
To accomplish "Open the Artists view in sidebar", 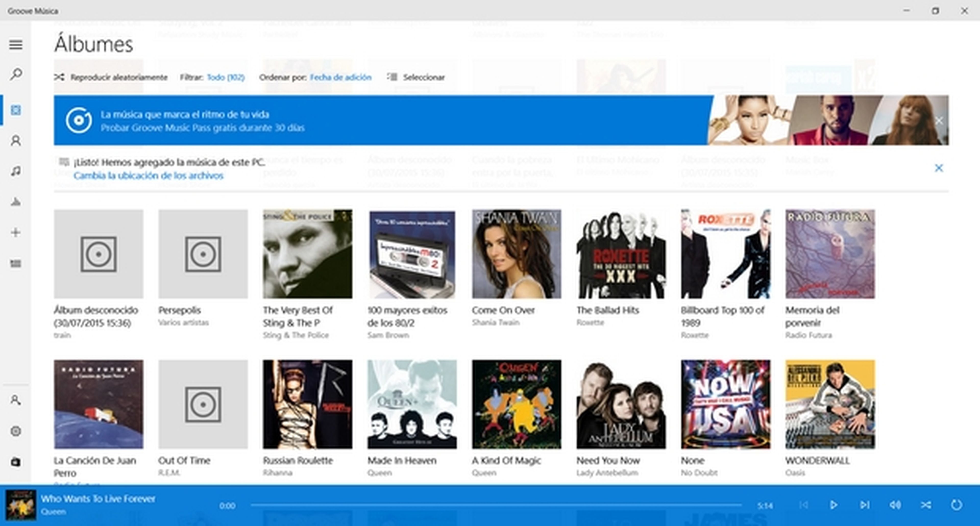I will 16,141.
